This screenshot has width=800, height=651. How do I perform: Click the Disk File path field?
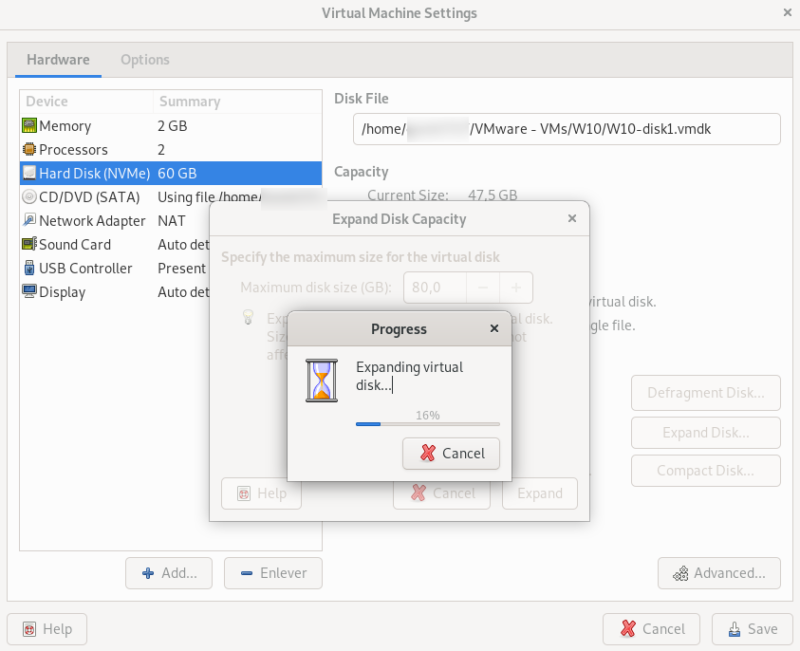click(x=566, y=129)
